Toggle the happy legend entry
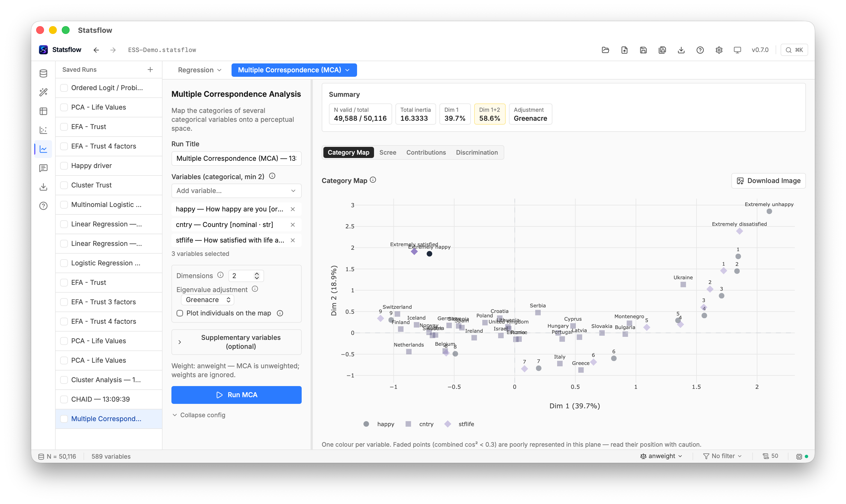This screenshot has height=504, width=846. coord(379,424)
